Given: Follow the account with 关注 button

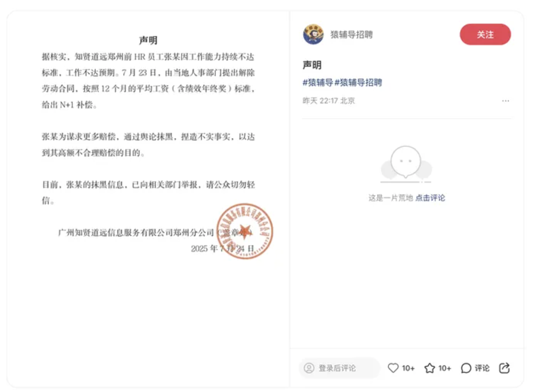Looking at the screenshot, I should coord(485,35).
